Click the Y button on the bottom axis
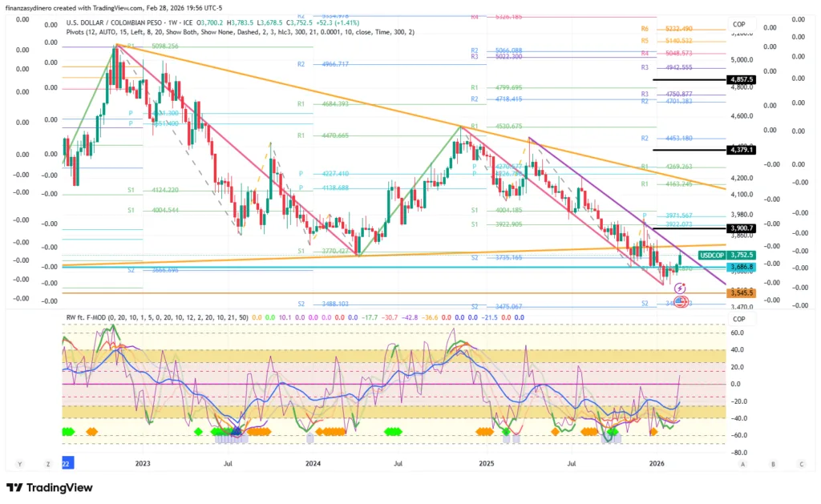This screenshot has height=504, width=821. [x=18, y=464]
